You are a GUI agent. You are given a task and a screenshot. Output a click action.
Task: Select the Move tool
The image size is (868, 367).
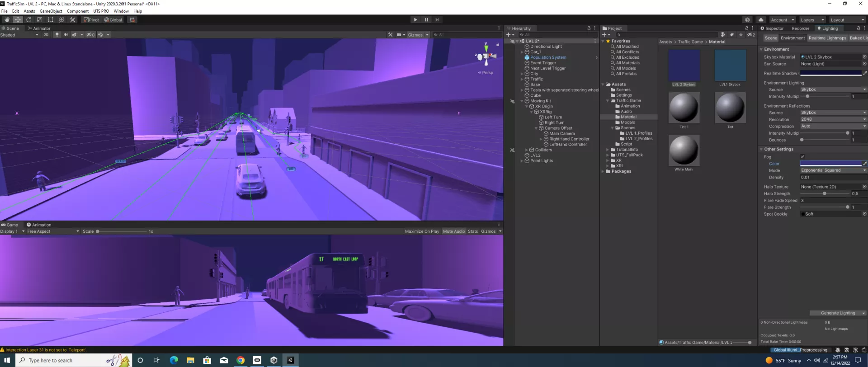point(18,20)
